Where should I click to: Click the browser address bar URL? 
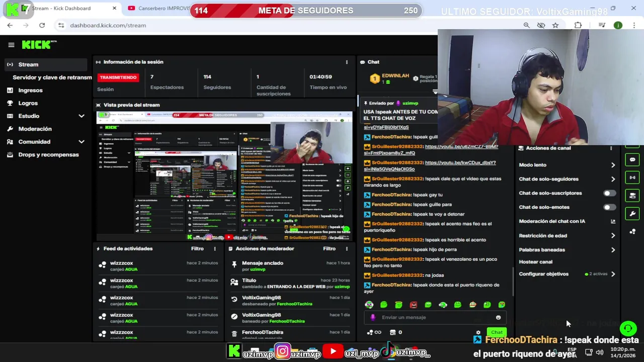click(108, 25)
